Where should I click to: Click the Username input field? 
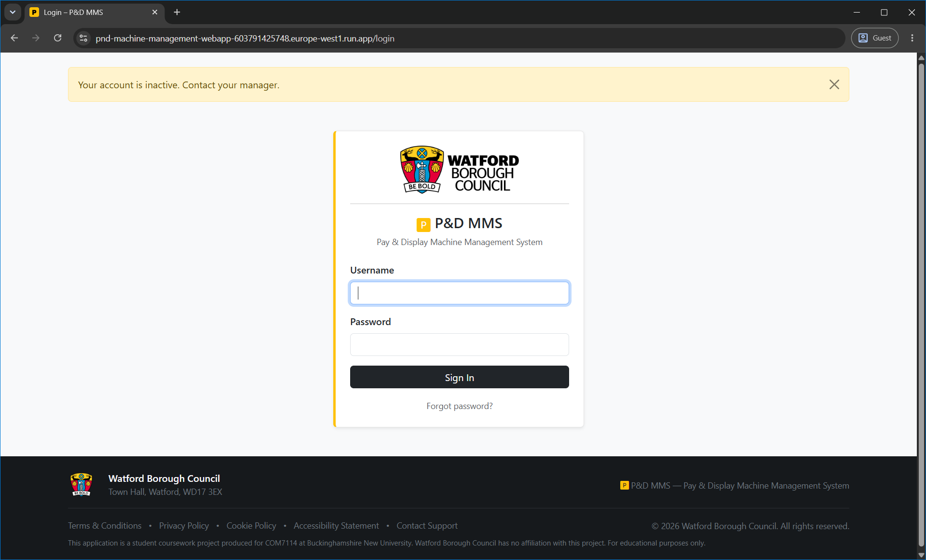pos(459,293)
